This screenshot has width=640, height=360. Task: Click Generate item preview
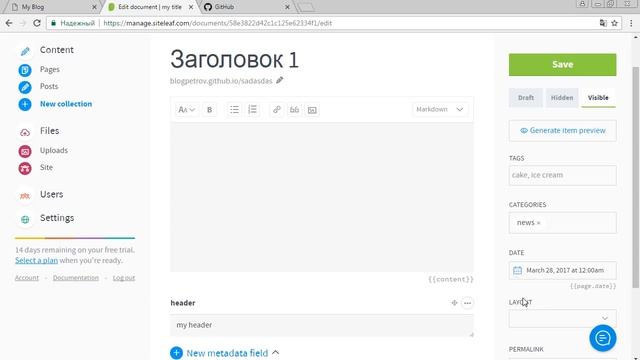(562, 131)
